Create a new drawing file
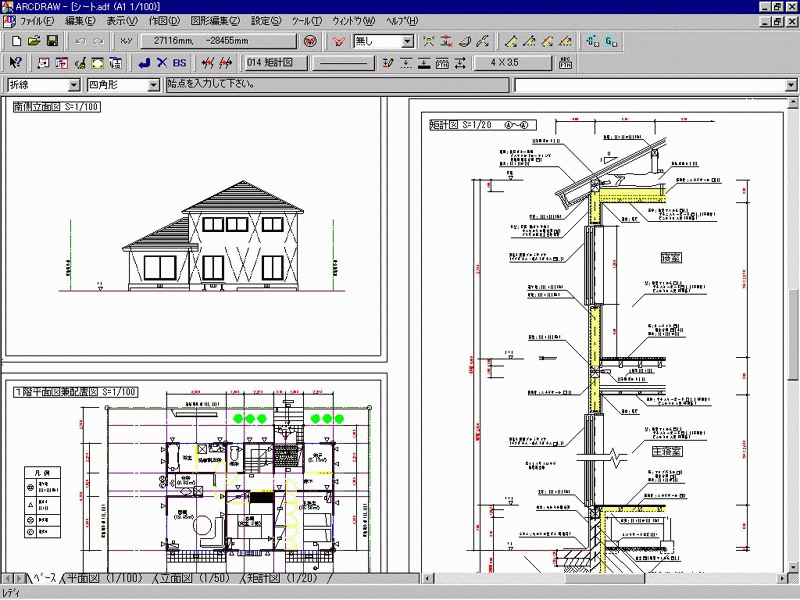This screenshot has width=800, height=600. click(18, 41)
